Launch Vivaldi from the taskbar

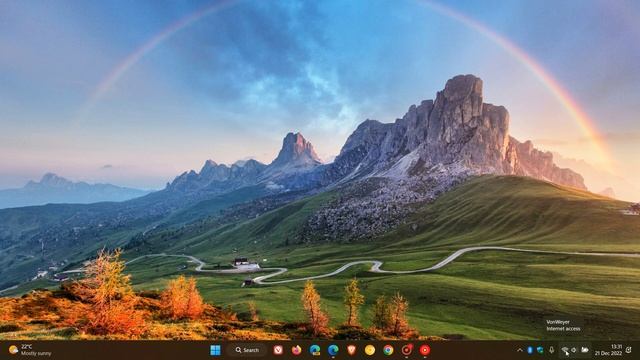point(278,350)
